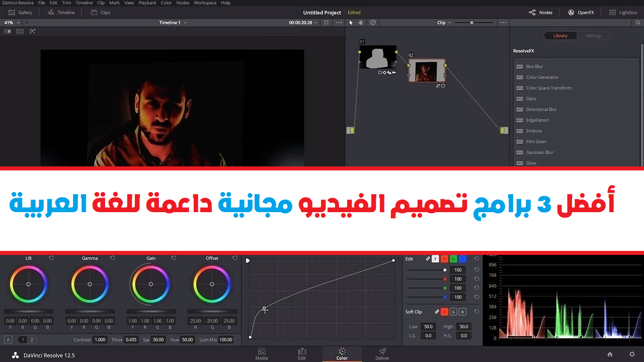Select node 02 thumbnail in node graph
644x362 pixels.
[427, 70]
